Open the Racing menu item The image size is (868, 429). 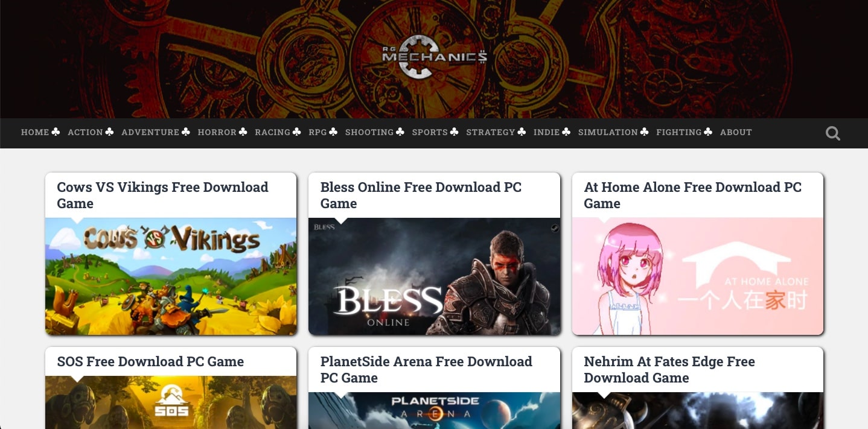pyautogui.click(x=272, y=132)
